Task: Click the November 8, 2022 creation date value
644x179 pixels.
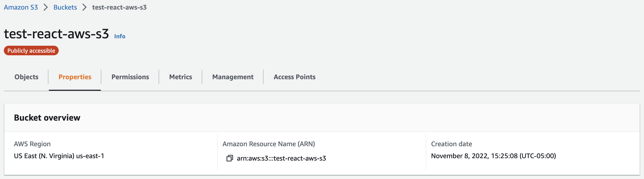Action: click(493, 156)
